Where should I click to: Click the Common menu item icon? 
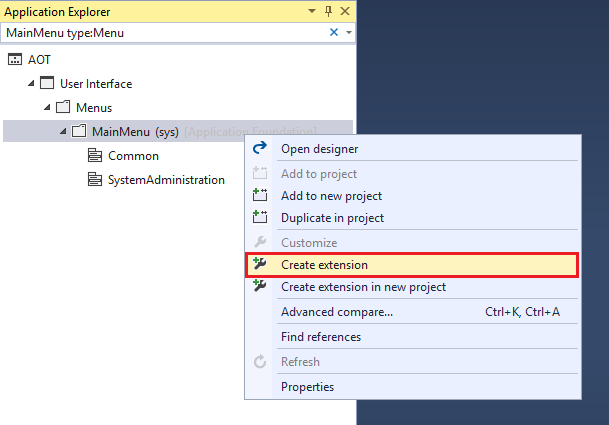(95, 156)
